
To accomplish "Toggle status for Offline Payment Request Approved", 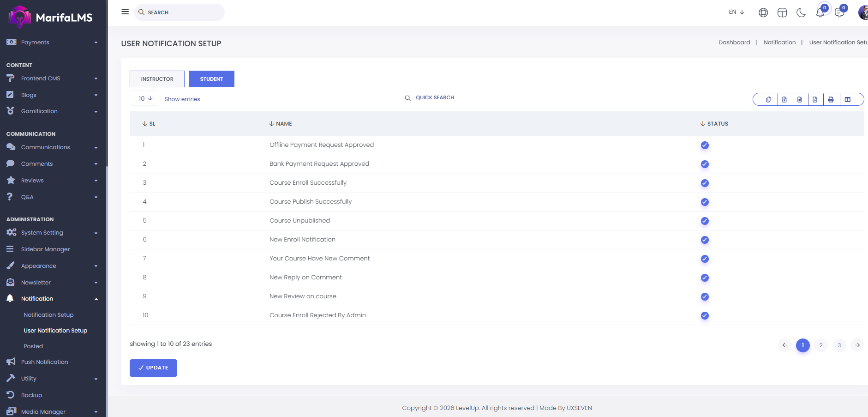I will pyautogui.click(x=705, y=145).
